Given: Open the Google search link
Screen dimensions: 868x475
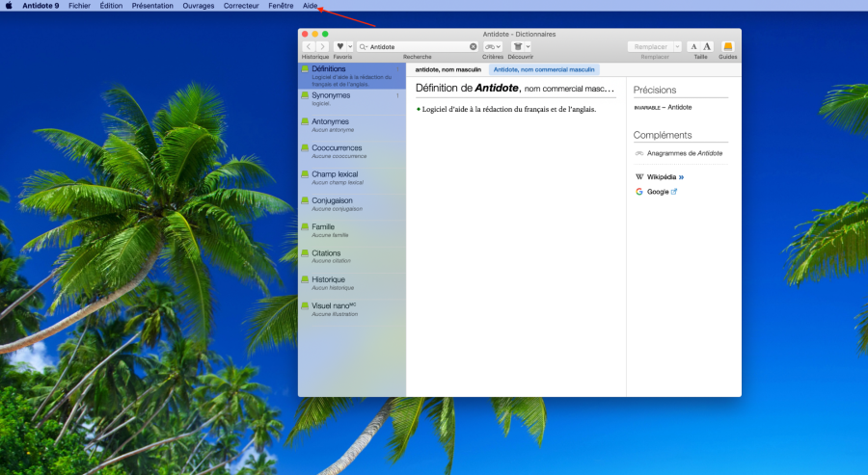Looking at the screenshot, I should point(658,192).
